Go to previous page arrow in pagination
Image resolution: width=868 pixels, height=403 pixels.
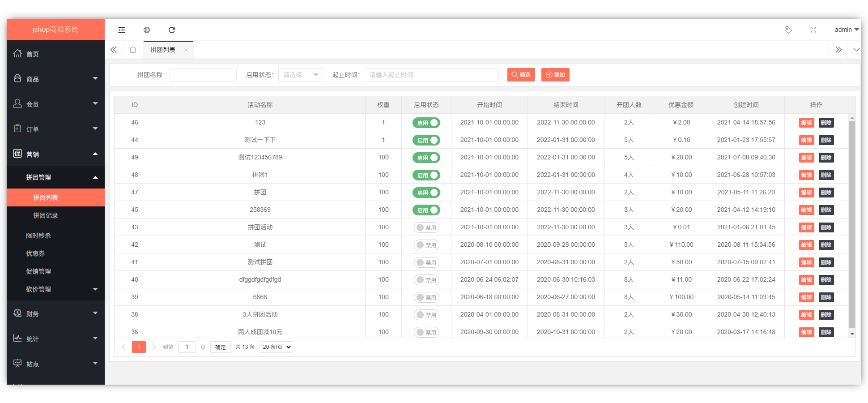tap(123, 347)
